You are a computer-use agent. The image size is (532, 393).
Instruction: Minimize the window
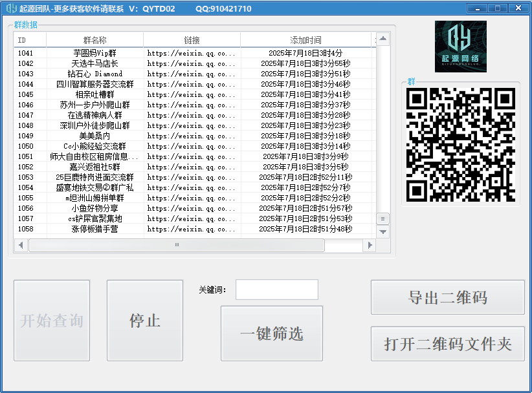pos(478,8)
